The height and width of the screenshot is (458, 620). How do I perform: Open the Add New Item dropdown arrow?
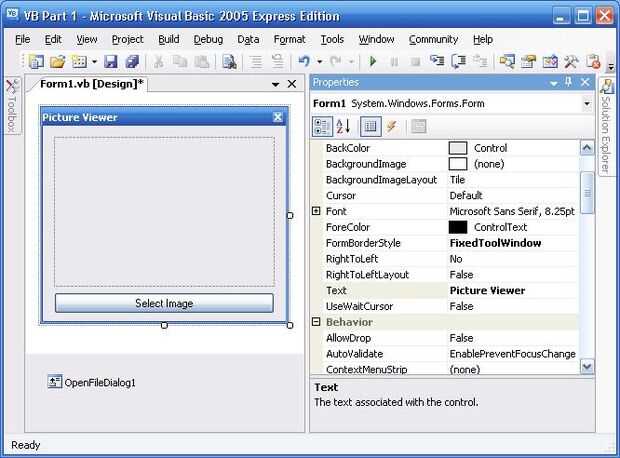pos(94,62)
